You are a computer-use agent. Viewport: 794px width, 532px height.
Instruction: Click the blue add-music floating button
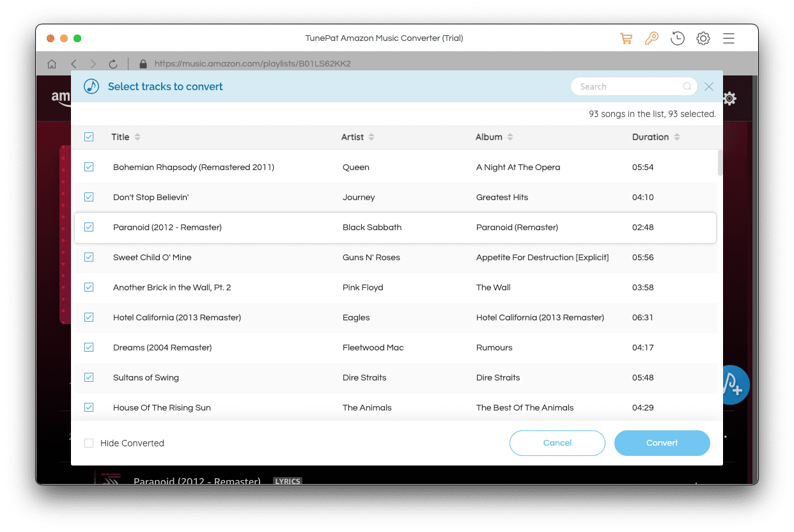pos(735,385)
